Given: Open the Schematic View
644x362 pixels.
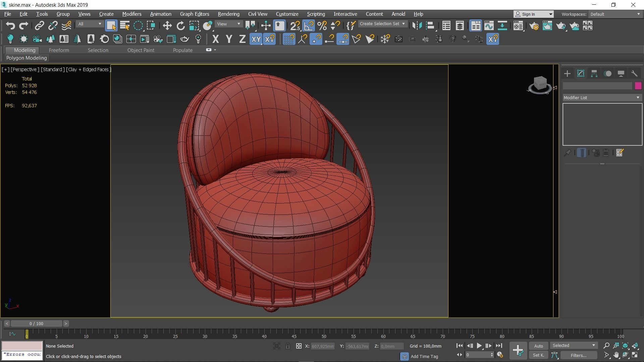Looking at the screenshot, I should click(502, 26).
